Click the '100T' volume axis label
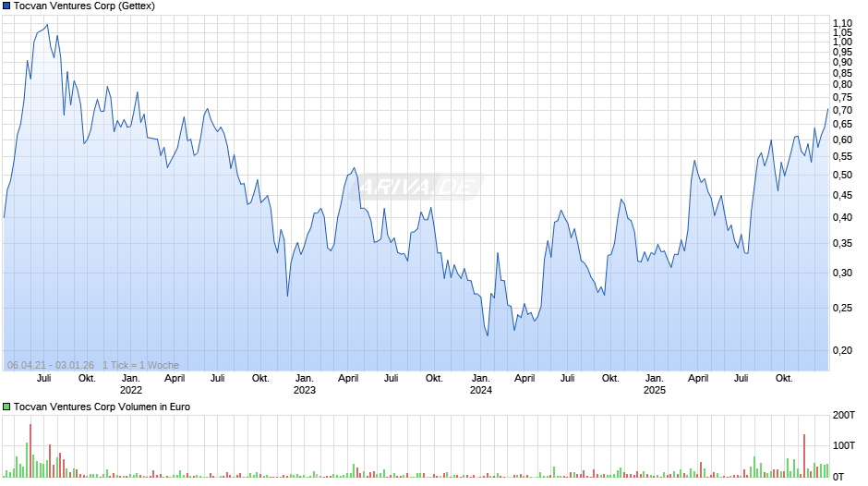 tap(844, 445)
